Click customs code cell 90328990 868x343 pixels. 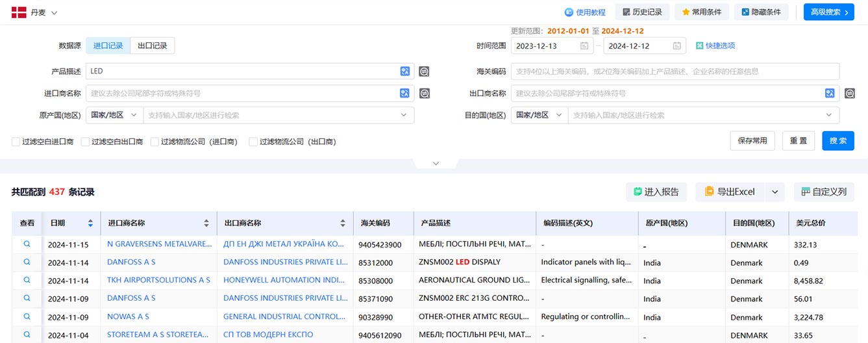376,317
